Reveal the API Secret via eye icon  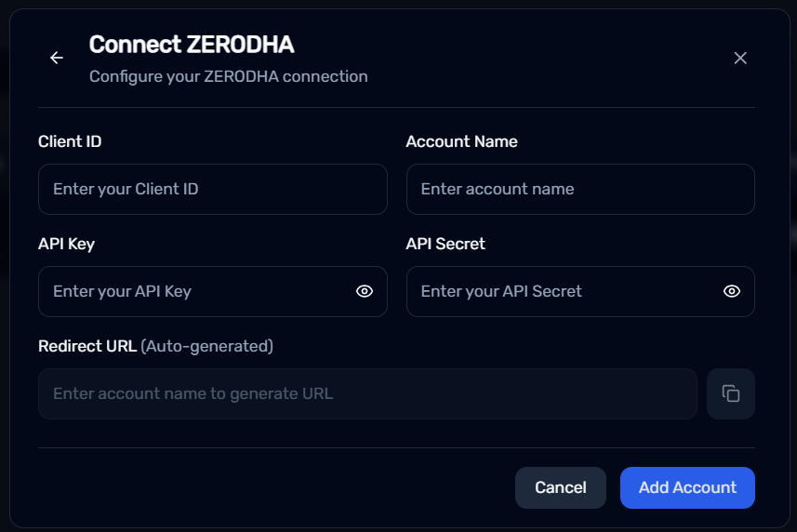[x=731, y=291]
